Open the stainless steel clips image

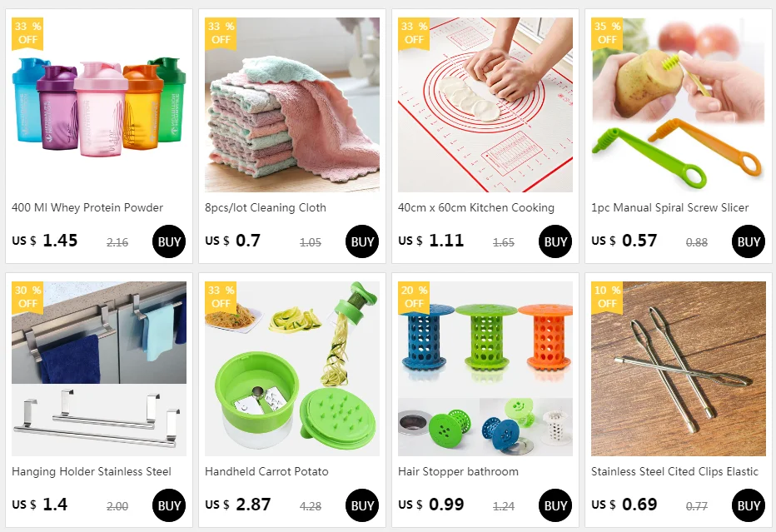pos(678,369)
